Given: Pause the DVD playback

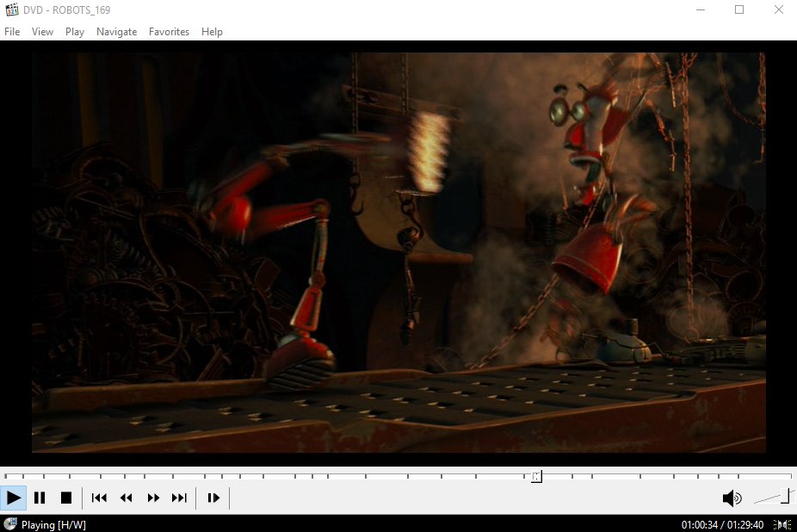Looking at the screenshot, I should [40, 498].
